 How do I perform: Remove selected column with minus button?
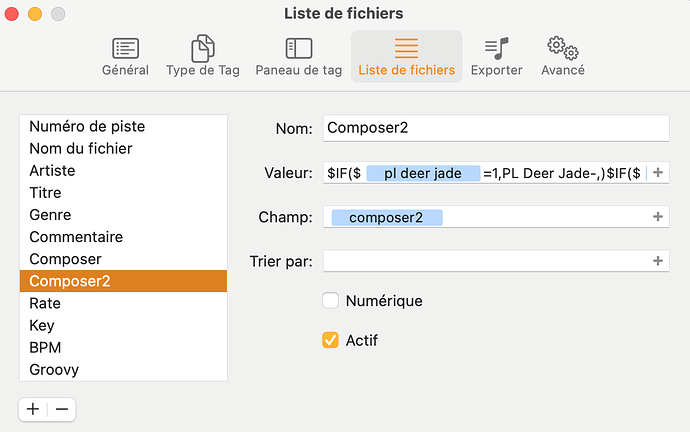62,409
